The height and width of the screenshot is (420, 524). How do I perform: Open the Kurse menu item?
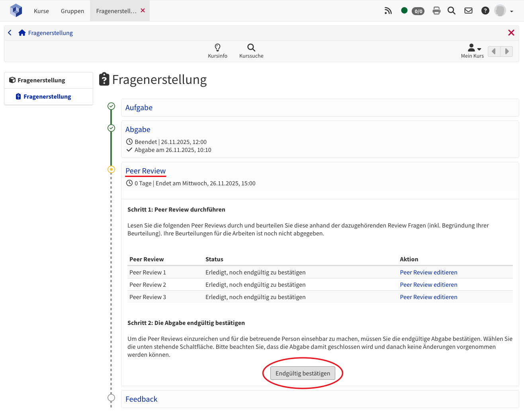click(41, 11)
